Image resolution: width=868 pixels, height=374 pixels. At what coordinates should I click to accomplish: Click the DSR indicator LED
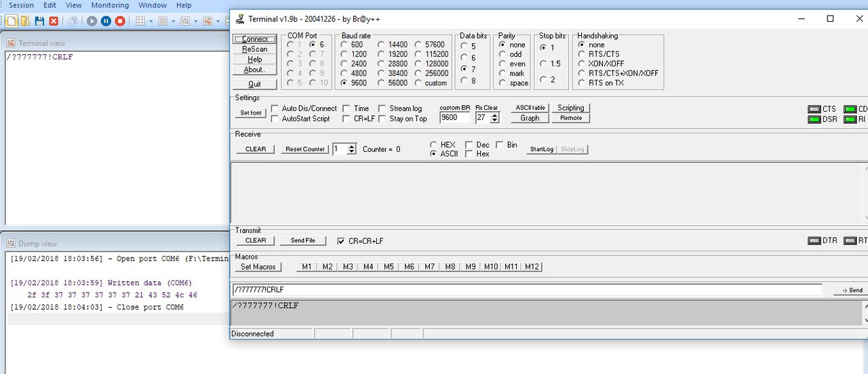pos(814,119)
